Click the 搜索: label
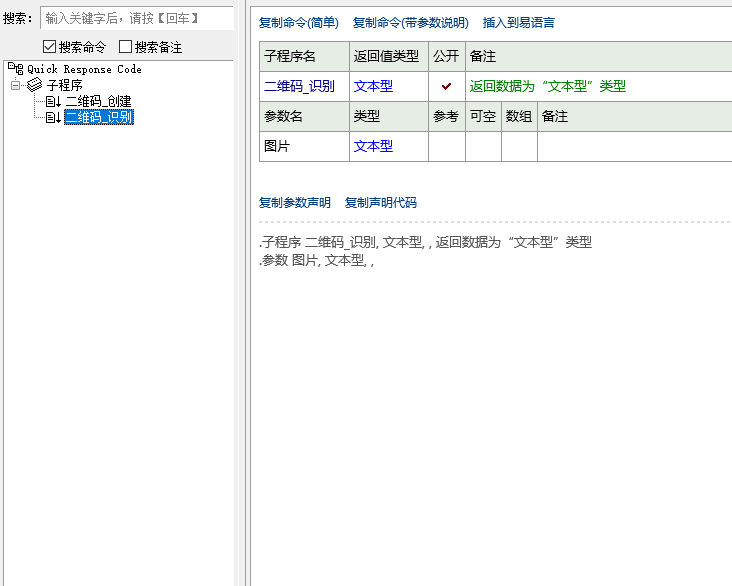 [18, 18]
